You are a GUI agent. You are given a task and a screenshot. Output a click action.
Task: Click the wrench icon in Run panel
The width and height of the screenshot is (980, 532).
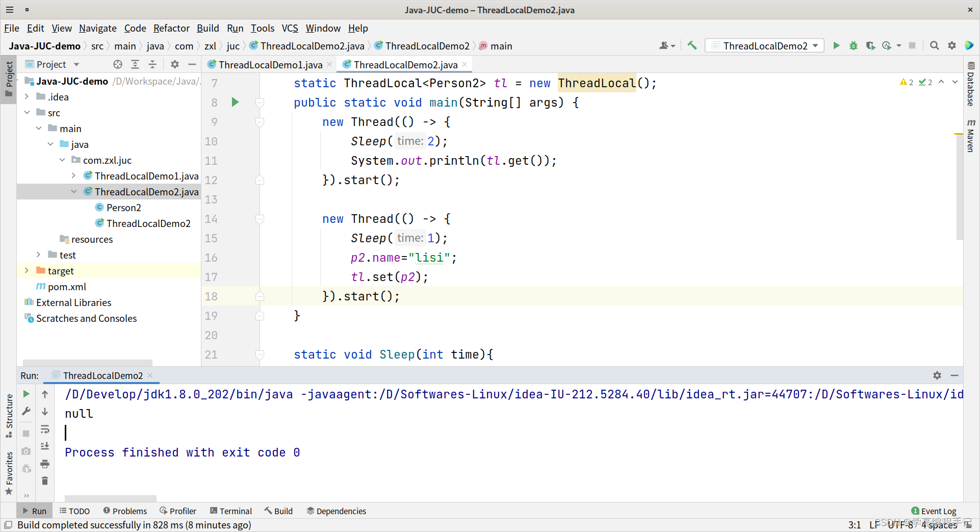pyautogui.click(x=27, y=411)
